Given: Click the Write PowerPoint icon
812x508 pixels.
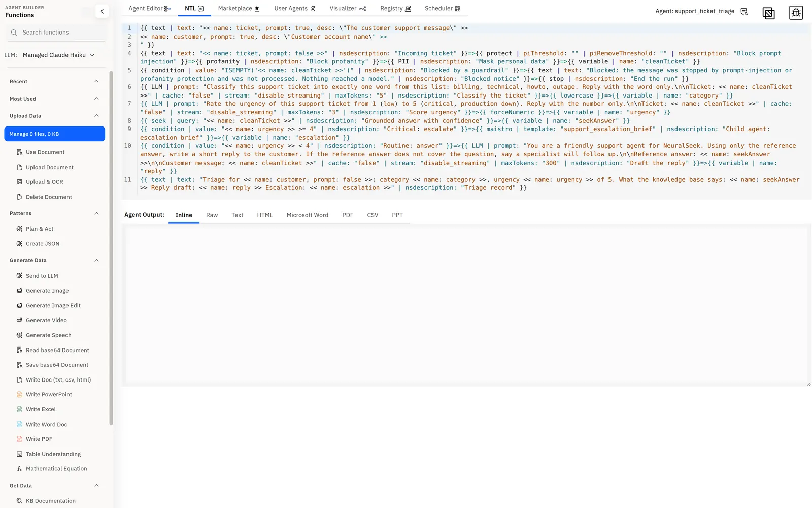Looking at the screenshot, I should click(19, 394).
